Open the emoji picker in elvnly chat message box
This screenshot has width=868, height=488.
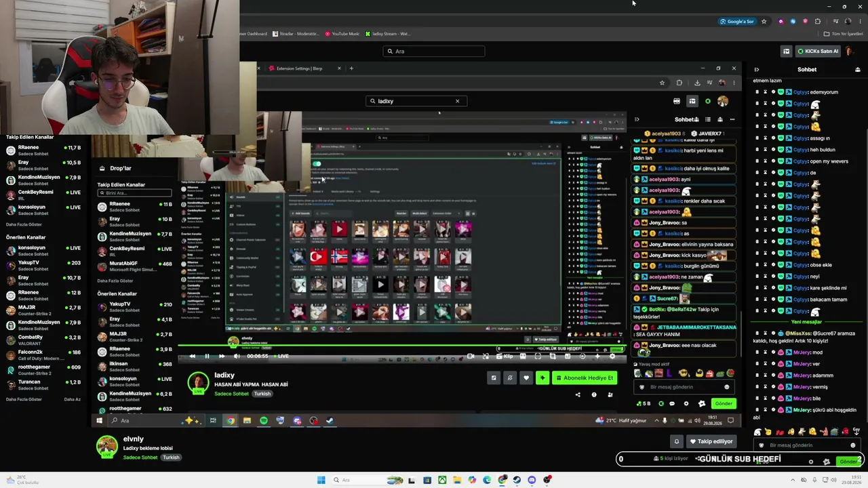point(853,445)
